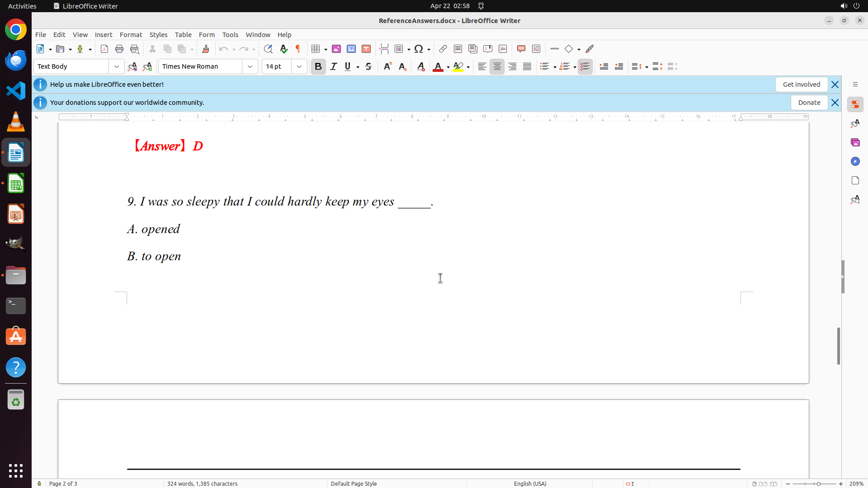Expand the Text Body paragraph style dropdown

coord(117,66)
